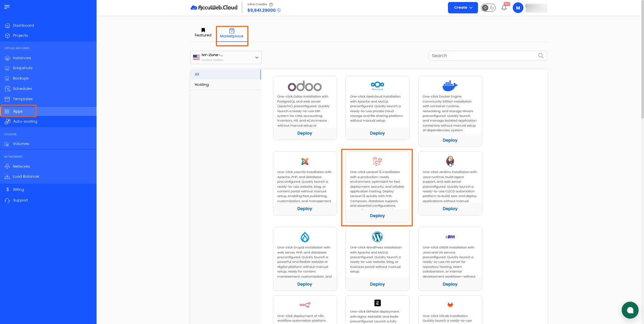Image resolution: width=644 pixels, height=324 pixels.
Task: Add infra credits with the plus icon
Action: pos(279,10)
